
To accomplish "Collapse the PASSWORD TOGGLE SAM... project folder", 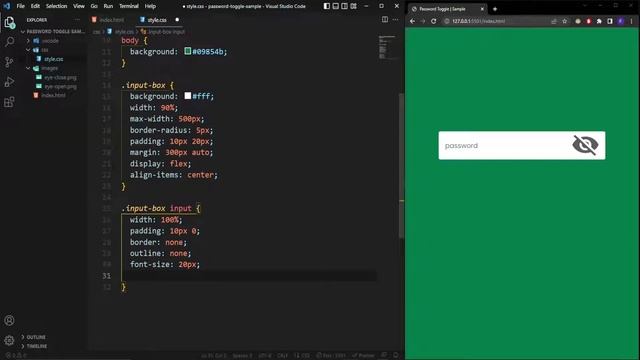I will 53,31.
